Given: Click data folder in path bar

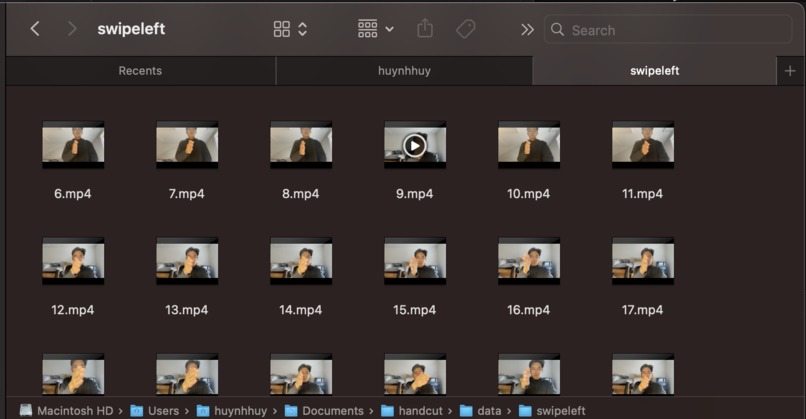Looking at the screenshot, I should click(480, 411).
